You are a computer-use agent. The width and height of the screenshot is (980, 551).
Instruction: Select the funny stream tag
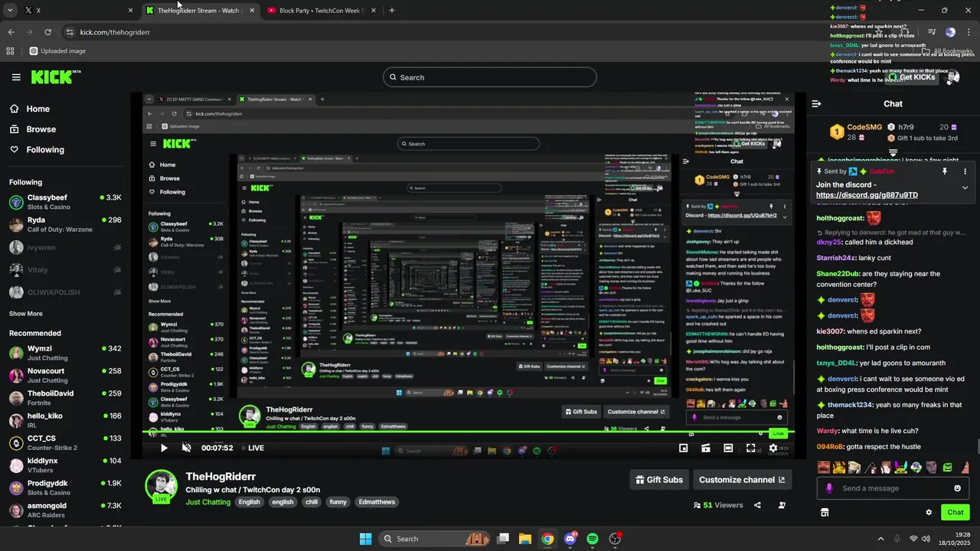click(x=338, y=502)
